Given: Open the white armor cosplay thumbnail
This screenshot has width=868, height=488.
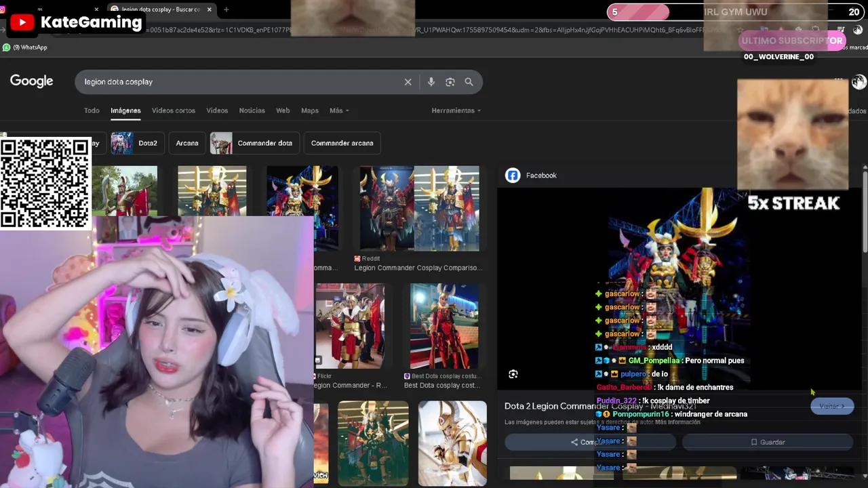Looking at the screenshot, I should 452,443.
